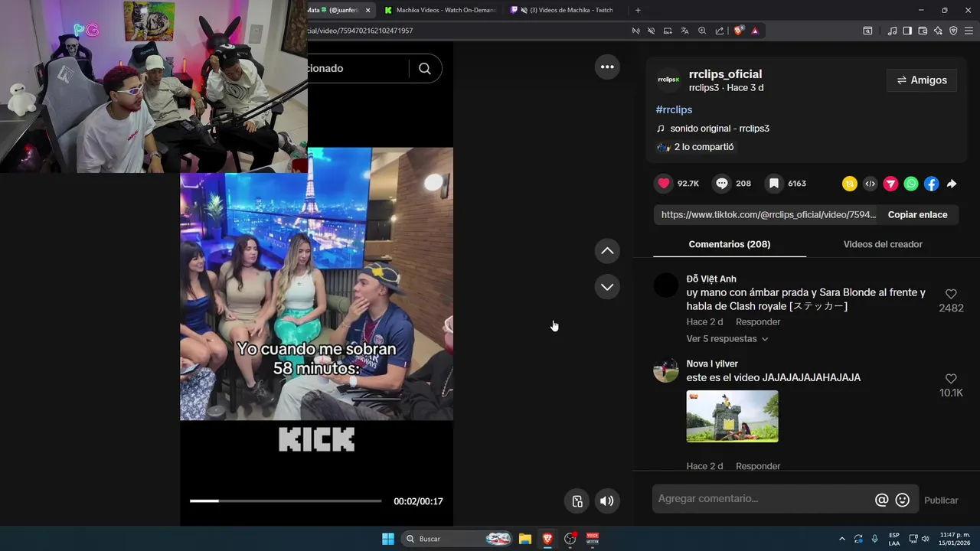Switch to Videos del creador tab
This screenshot has height=551, width=980.
[x=883, y=244]
